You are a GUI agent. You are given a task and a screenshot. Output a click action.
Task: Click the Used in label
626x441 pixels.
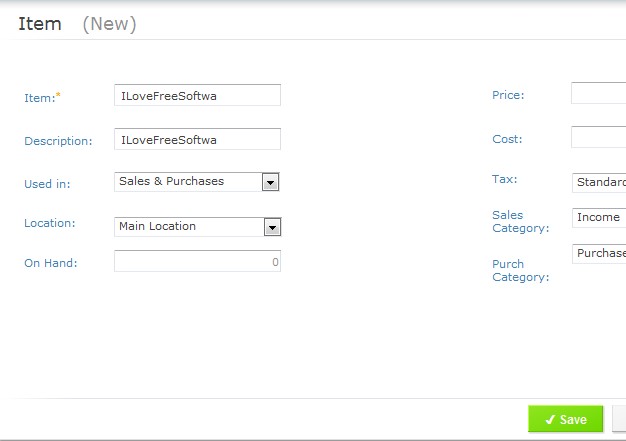(47, 184)
